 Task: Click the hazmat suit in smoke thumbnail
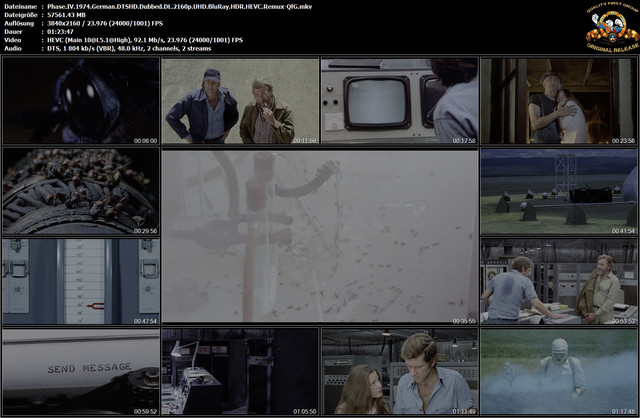pos(559,372)
